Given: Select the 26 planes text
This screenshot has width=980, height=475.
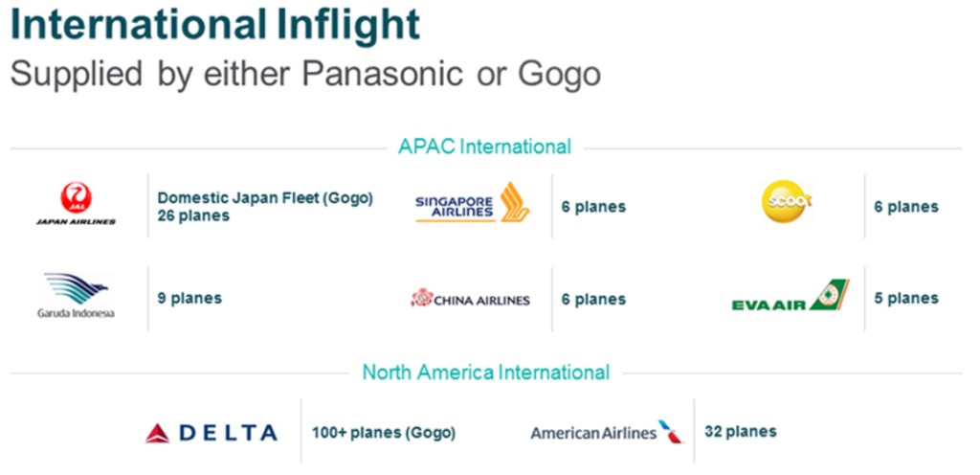Looking at the screenshot, I should coord(193,215).
